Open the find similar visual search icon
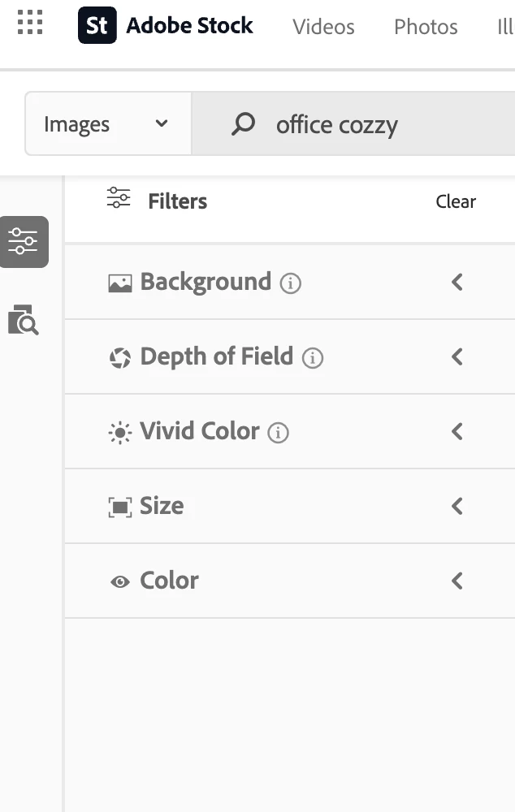The height and width of the screenshot is (812, 515). [x=24, y=321]
